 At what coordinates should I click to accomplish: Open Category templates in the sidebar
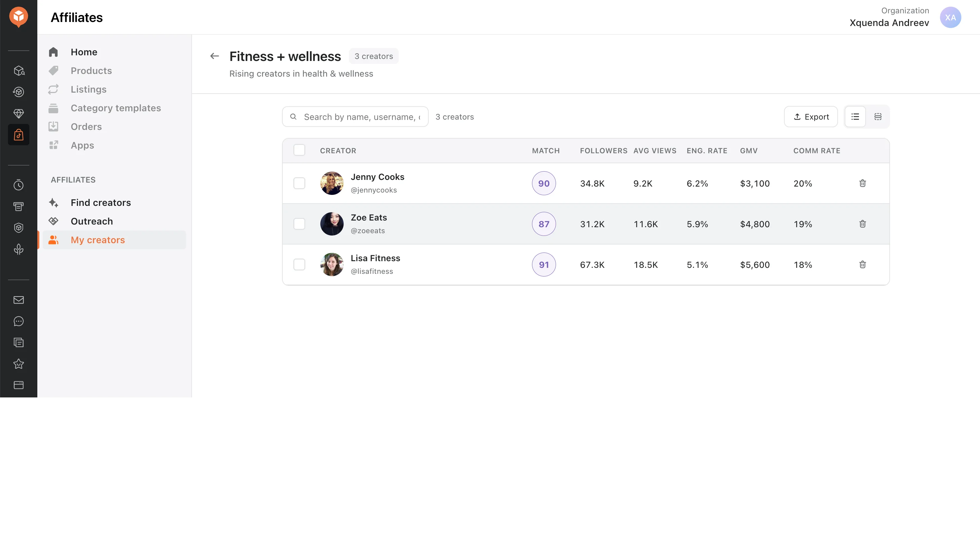(x=114, y=108)
